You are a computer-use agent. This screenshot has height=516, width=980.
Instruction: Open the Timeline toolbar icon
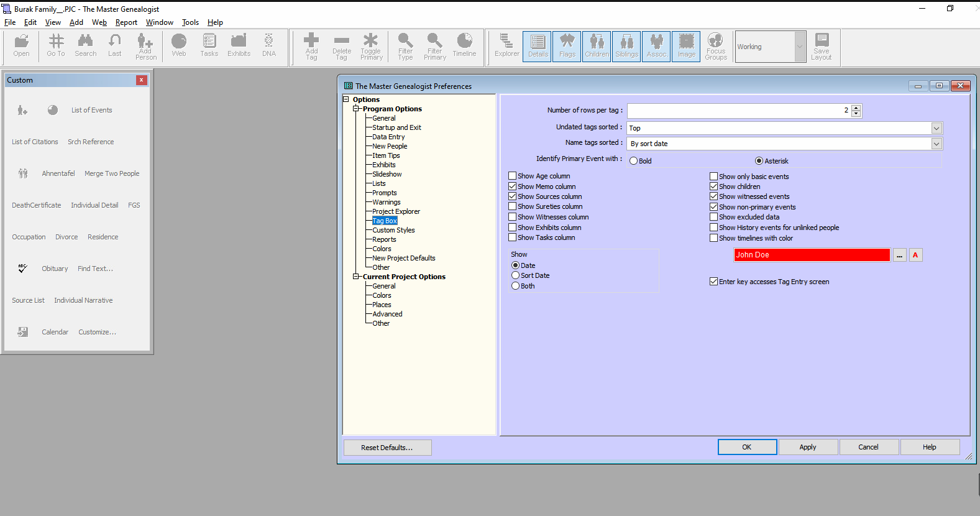(464, 45)
